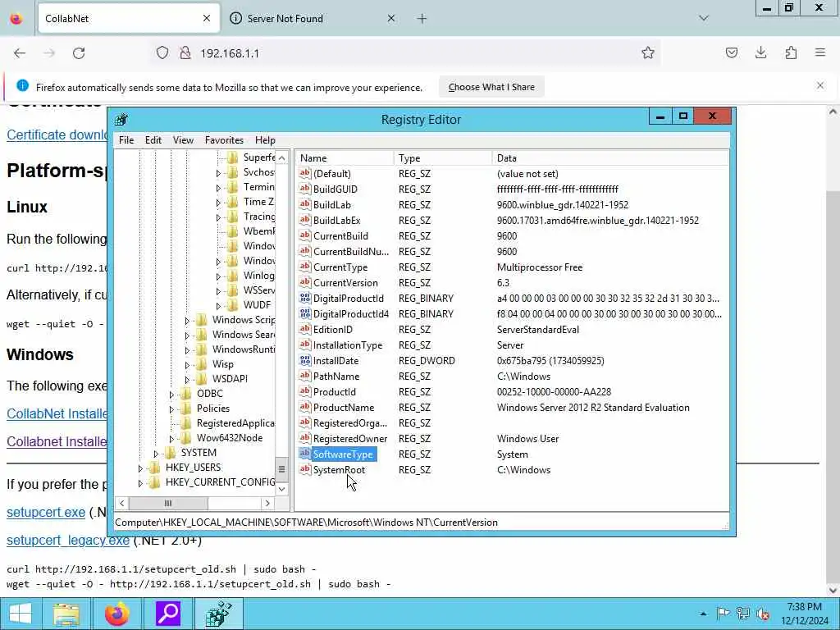Viewport: 840px width, 630px height.
Task: Click the Policies folder icon
Action: [x=186, y=409]
